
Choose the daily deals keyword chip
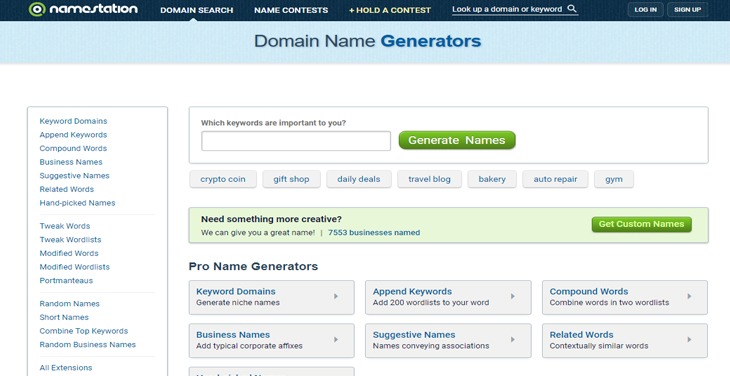pyautogui.click(x=358, y=179)
